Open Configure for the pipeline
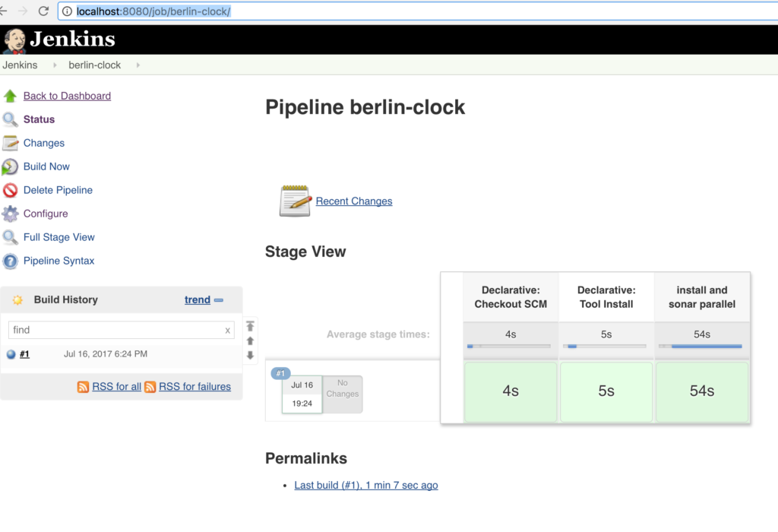Viewport: 778px width, 532px height. [x=46, y=214]
